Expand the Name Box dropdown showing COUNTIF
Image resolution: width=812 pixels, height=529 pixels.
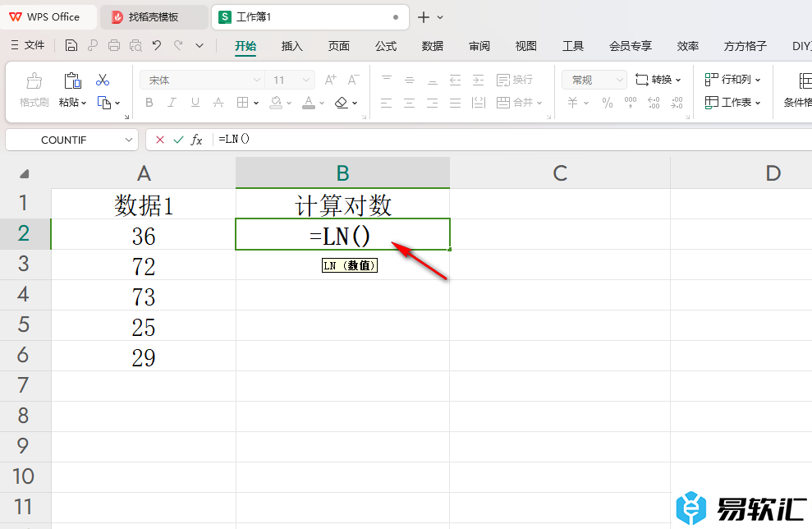129,140
